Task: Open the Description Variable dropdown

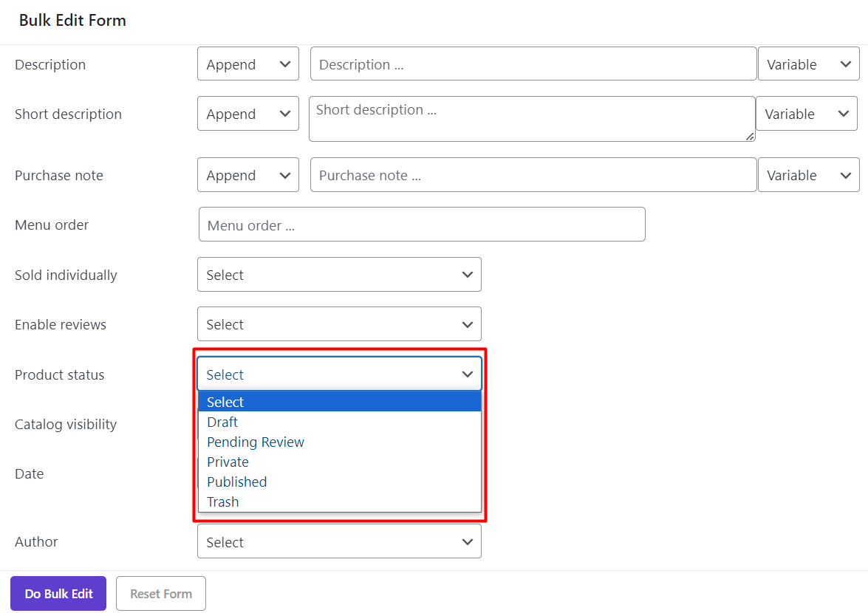Action: click(x=808, y=64)
